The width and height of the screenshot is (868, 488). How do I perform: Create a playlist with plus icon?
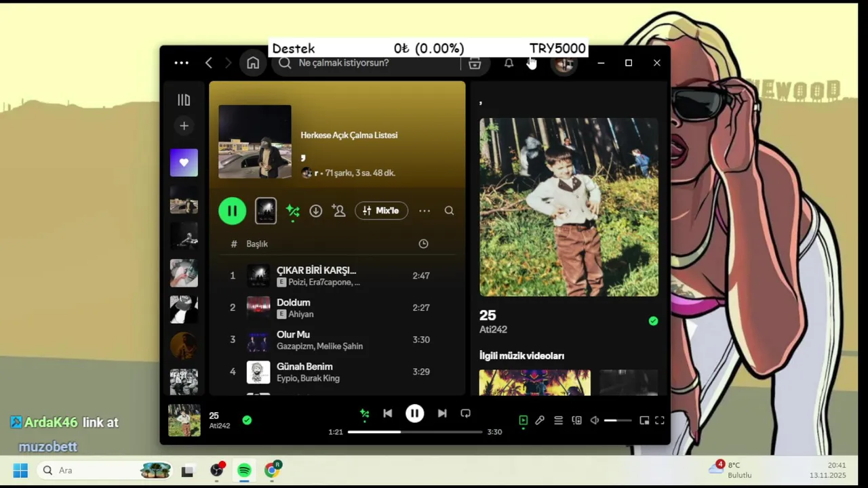click(184, 126)
